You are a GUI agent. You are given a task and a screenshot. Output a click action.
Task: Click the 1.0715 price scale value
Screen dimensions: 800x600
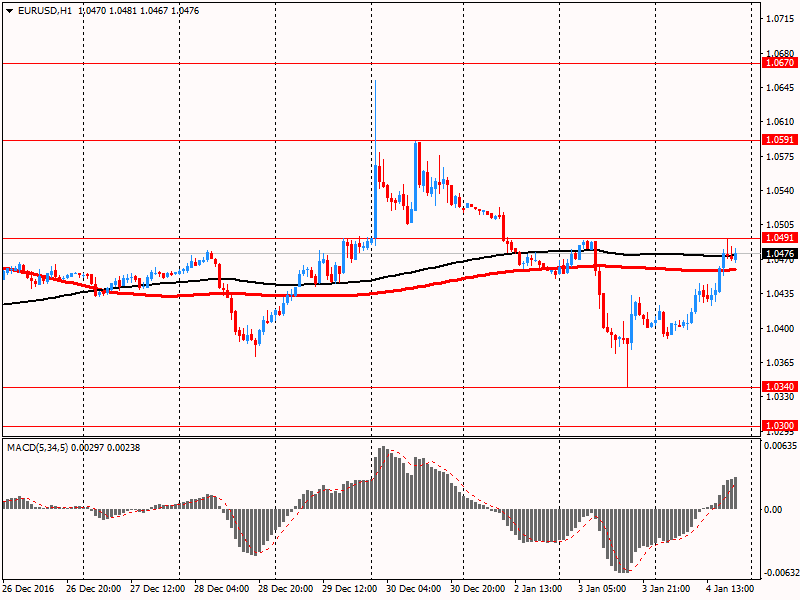(x=781, y=19)
